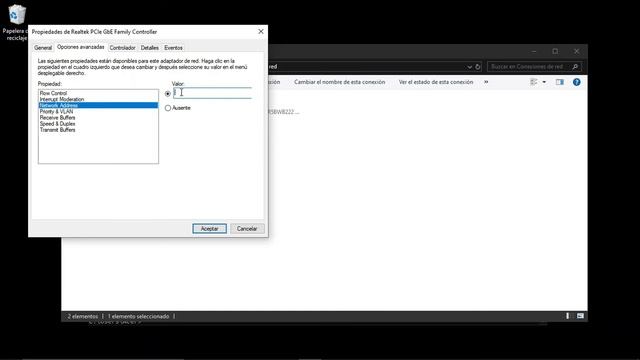Click the search magnifier in Network Connections

(575, 67)
